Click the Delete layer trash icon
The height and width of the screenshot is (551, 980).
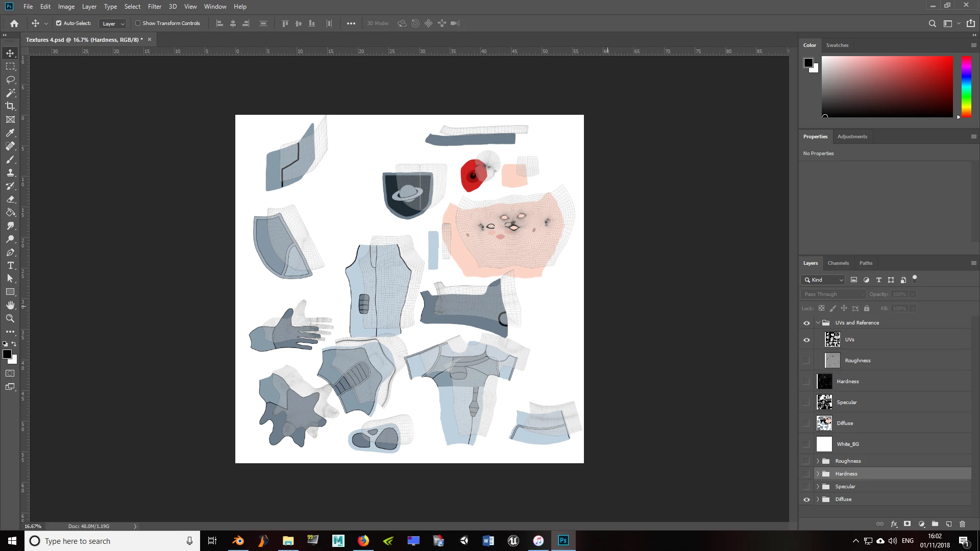point(962,524)
